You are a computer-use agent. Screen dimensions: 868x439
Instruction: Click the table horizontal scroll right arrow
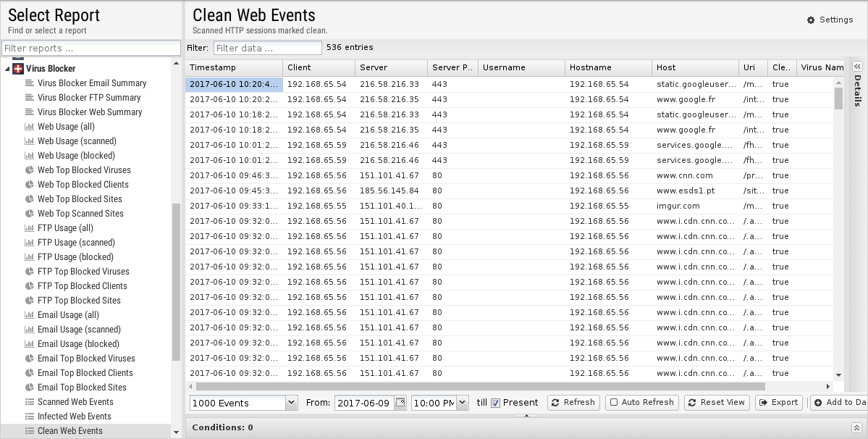pos(828,386)
